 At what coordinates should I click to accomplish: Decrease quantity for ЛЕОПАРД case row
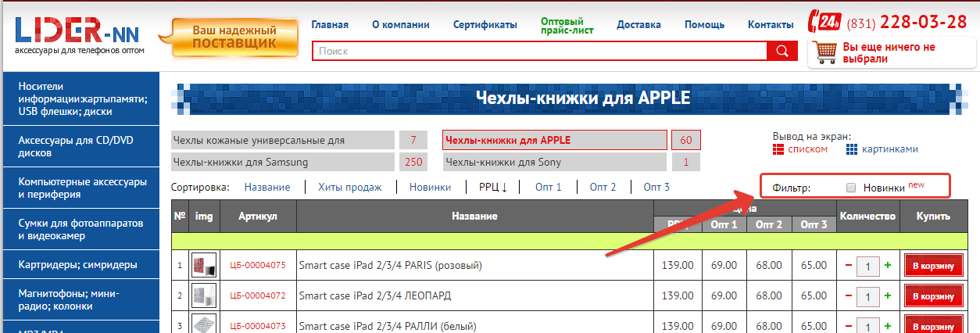[849, 296]
